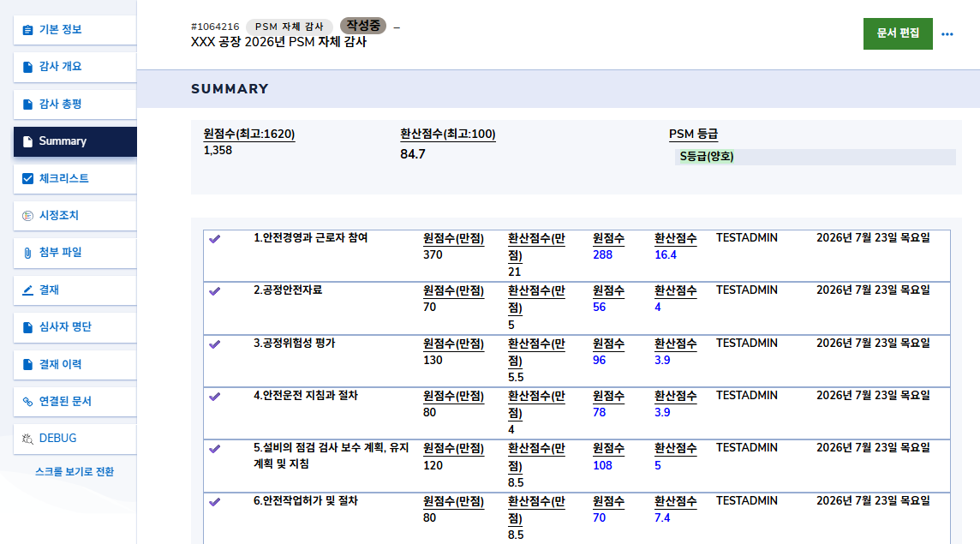Open the 심사자 명단 tab
Image resolution: width=980 pixels, height=544 pixels.
(x=75, y=327)
